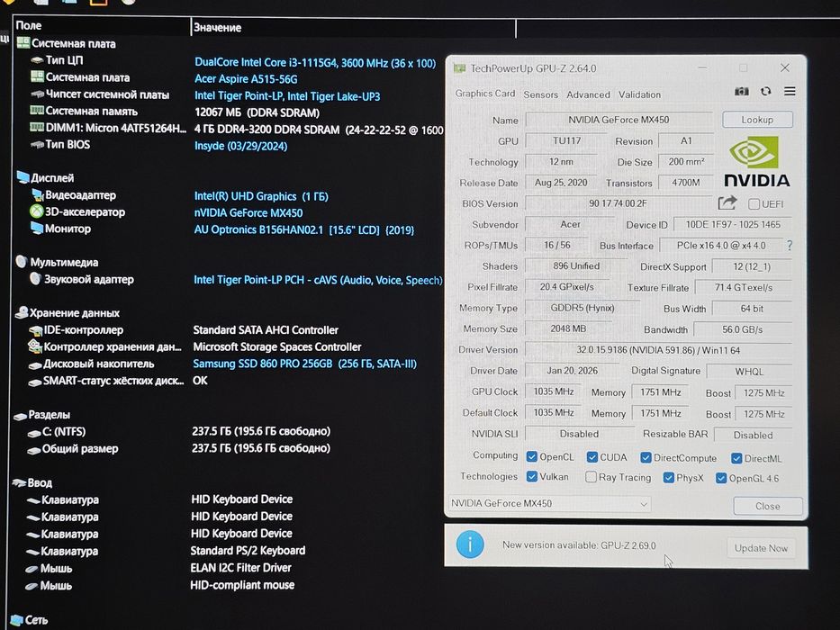Click the nVIDIA GeForce MX450 3D accelerator link
The width and height of the screenshot is (840, 630).
tap(248, 212)
